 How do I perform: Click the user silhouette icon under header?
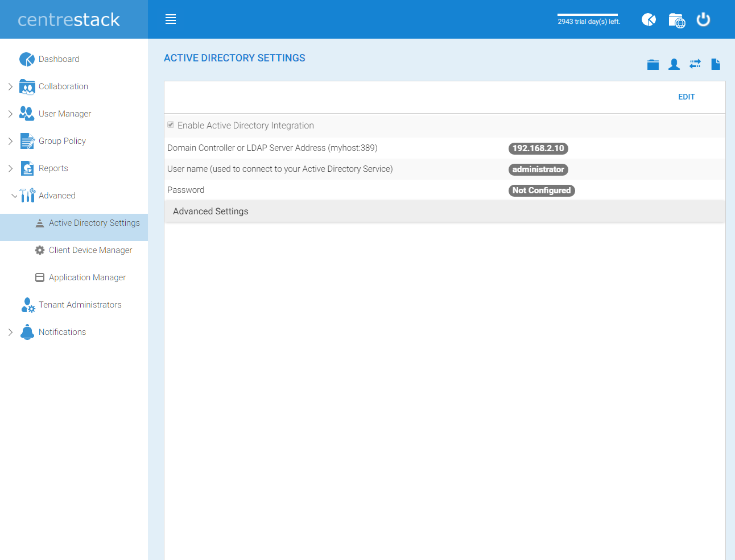point(674,64)
